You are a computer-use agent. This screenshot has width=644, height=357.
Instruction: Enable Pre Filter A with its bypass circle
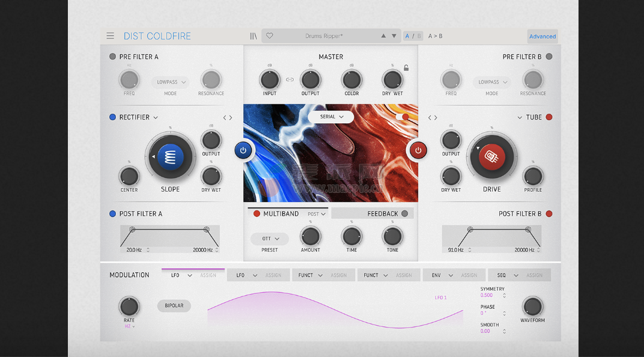tap(112, 56)
